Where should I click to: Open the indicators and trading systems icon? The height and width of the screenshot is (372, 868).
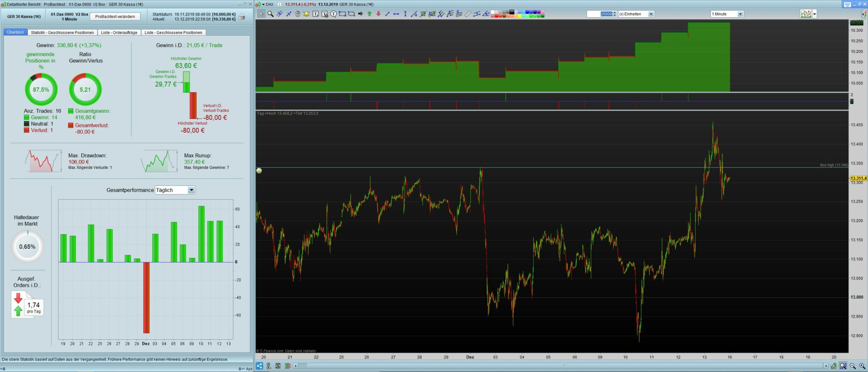point(806,14)
